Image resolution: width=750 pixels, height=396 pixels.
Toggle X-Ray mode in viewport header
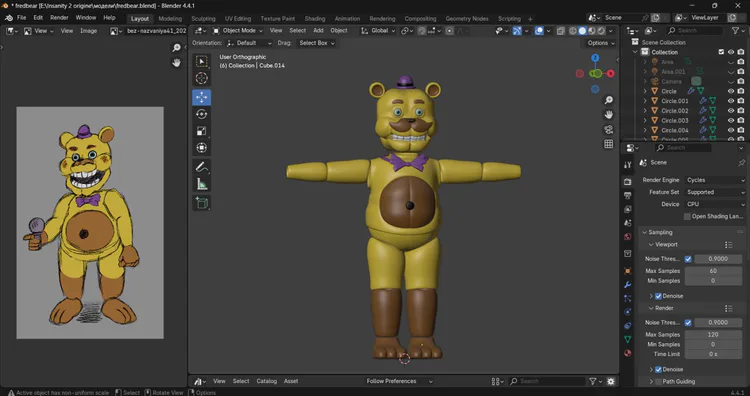(x=561, y=31)
